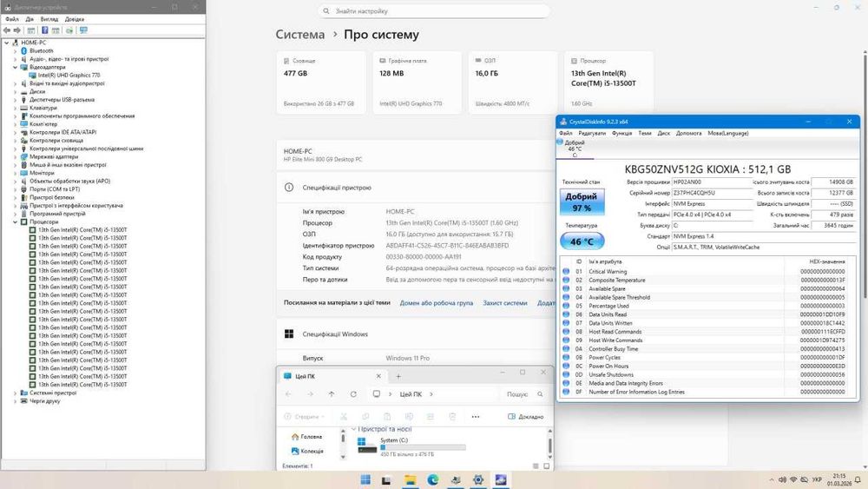This screenshot has width=868, height=489.
Task: Expand the Системні пристрої node
Action: tap(15, 393)
